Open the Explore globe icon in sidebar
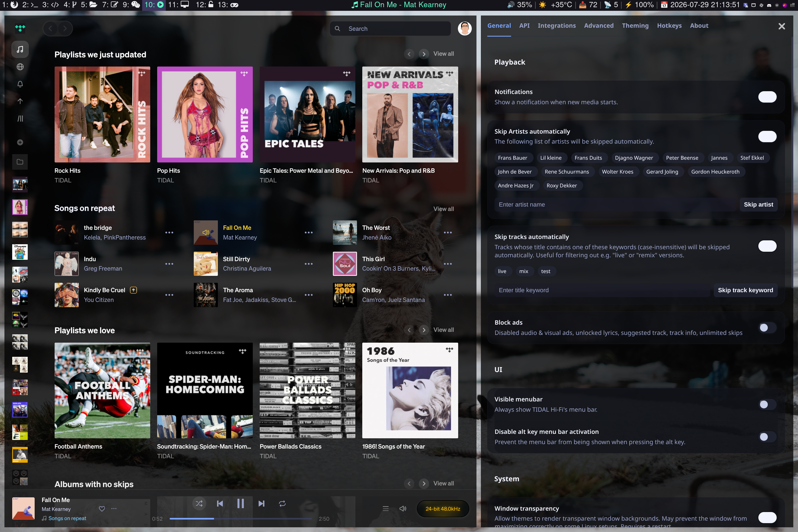Viewport: 798px width, 532px height. coord(20,67)
